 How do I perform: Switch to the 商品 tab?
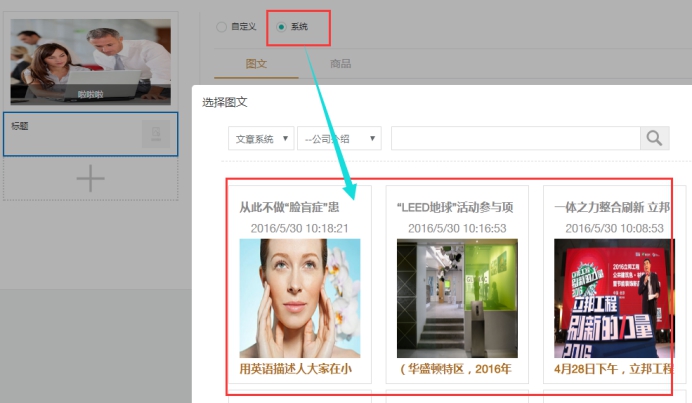pyautogui.click(x=341, y=64)
